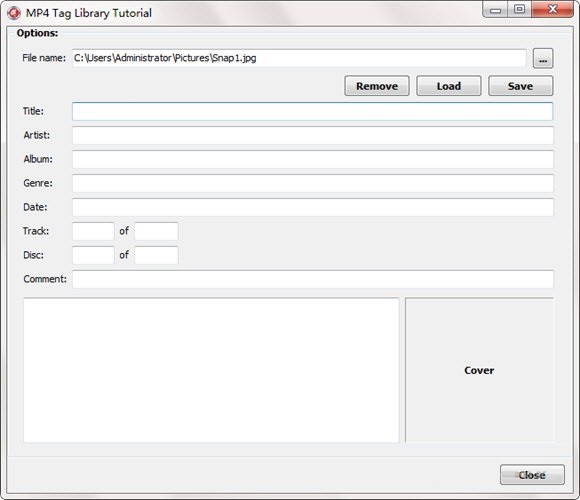This screenshot has width=580, height=500.
Task: Click the Disc total count field
Action: tap(156, 255)
